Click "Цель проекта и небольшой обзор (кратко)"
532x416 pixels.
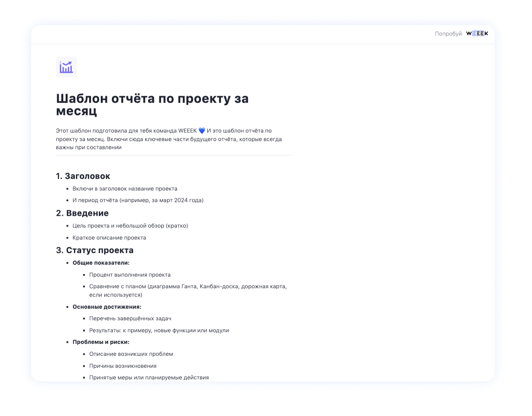[x=130, y=226]
